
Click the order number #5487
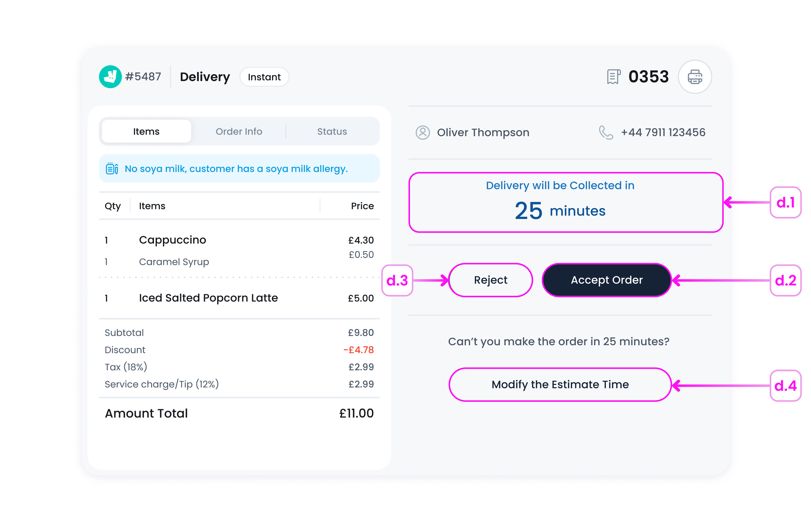143,77
